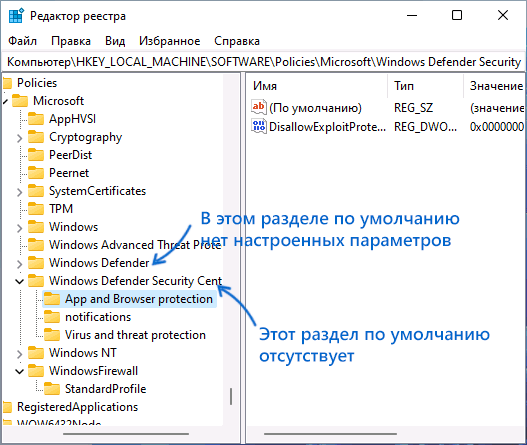Select the (По умолчанию) string value icon

259,107
